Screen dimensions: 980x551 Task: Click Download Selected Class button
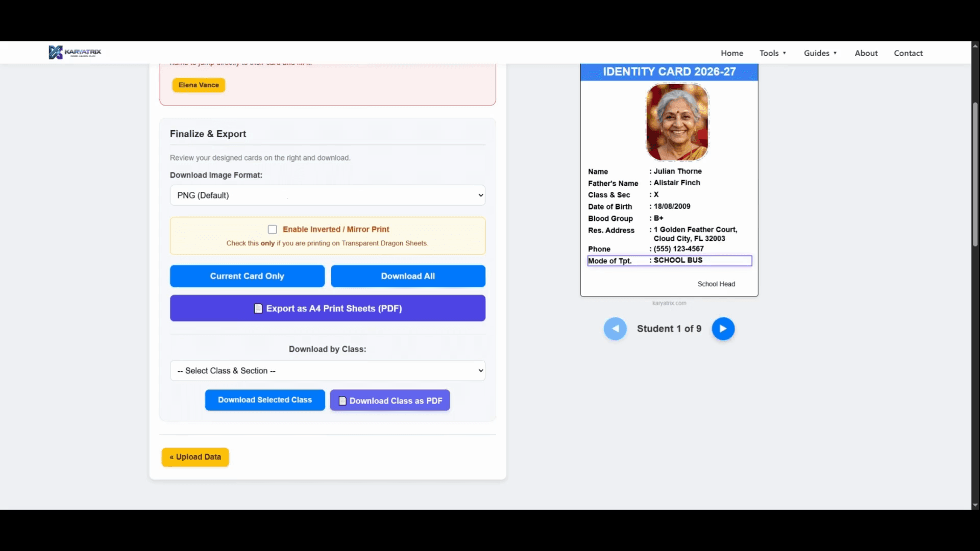point(265,400)
